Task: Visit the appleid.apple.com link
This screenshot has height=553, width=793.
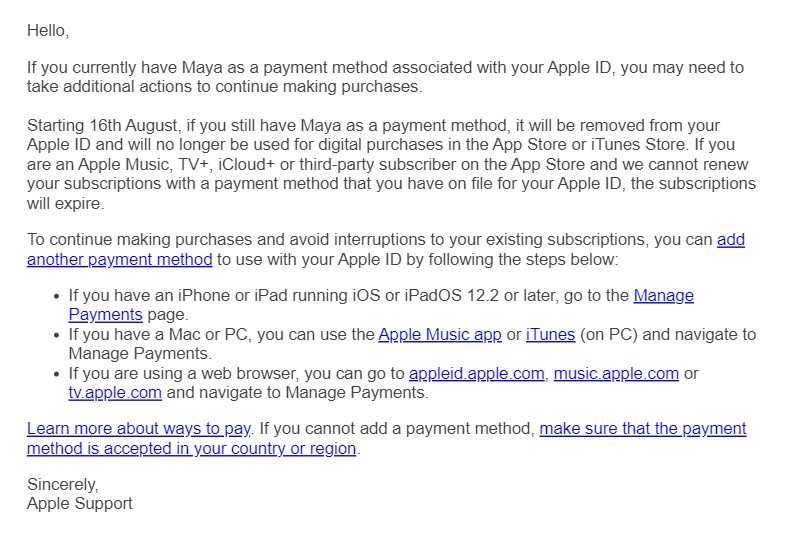Action: 476,373
